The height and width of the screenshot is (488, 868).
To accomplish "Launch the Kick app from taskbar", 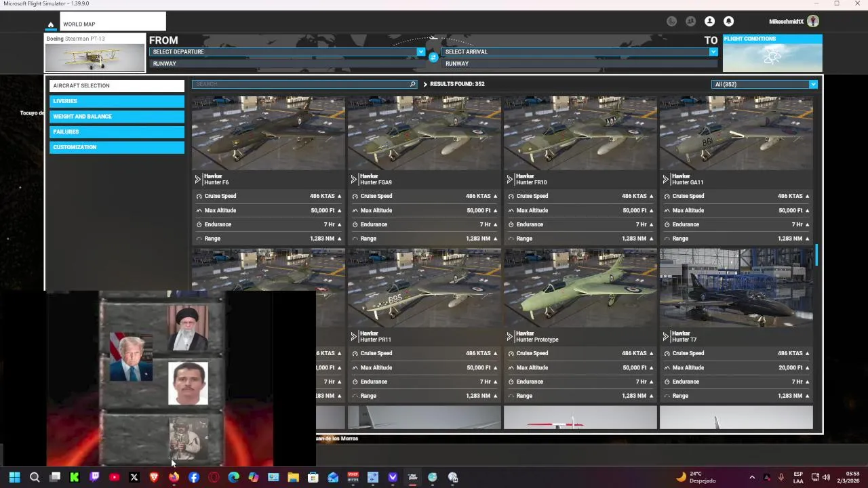I will pos(75,477).
